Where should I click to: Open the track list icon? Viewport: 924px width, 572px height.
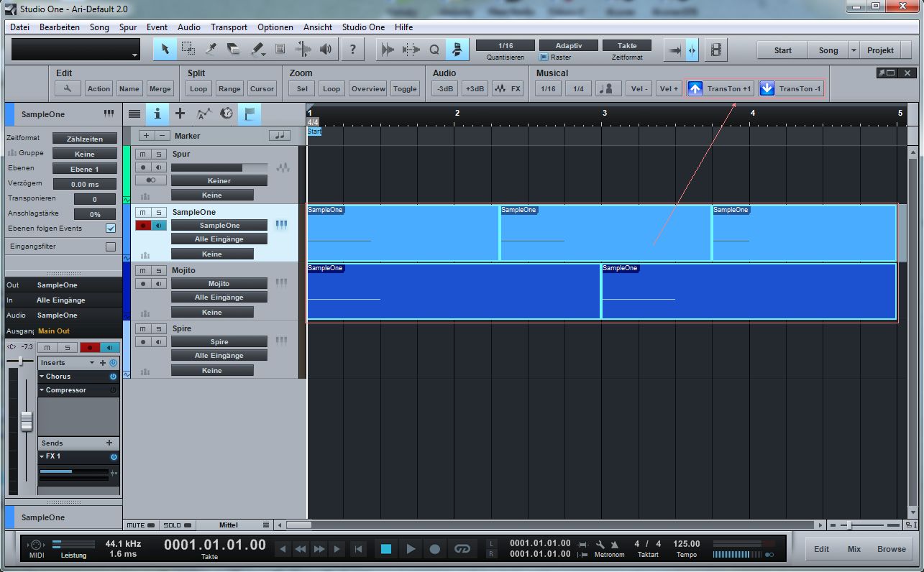click(134, 114)
